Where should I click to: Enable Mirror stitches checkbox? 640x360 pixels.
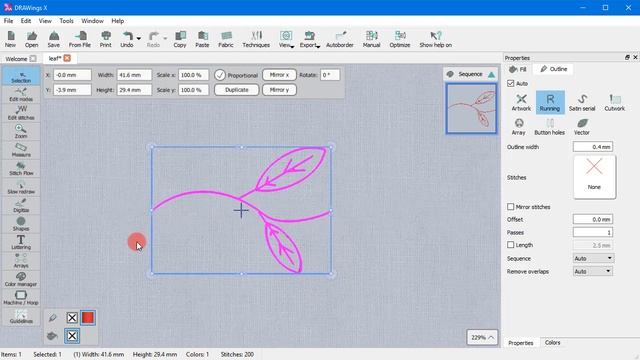[511, 207]
